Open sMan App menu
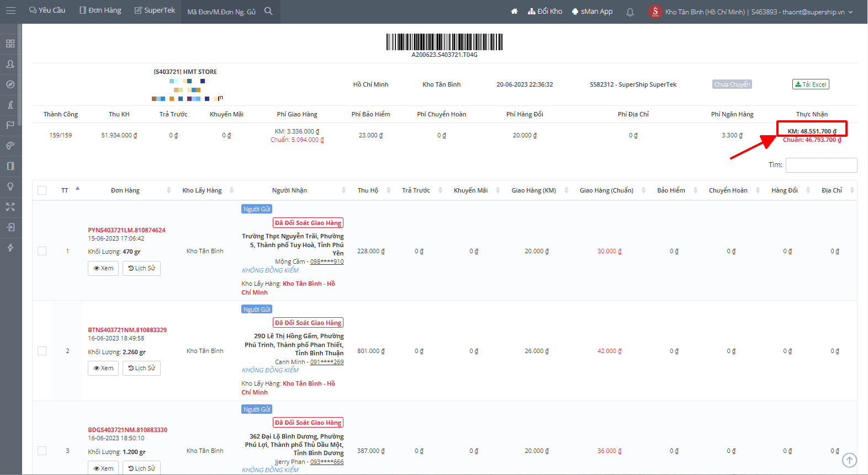Viewport: 868px width, 475px height. (x=592, y=11)
